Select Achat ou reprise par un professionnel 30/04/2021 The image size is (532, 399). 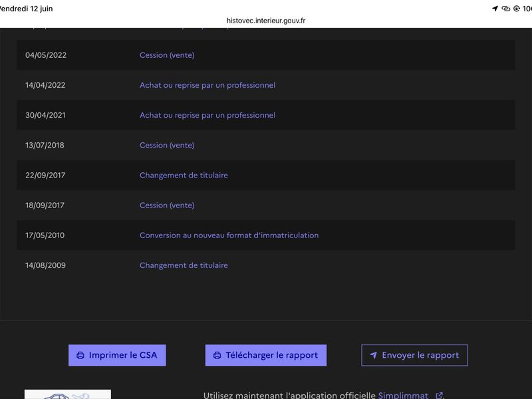pos(207,115)
